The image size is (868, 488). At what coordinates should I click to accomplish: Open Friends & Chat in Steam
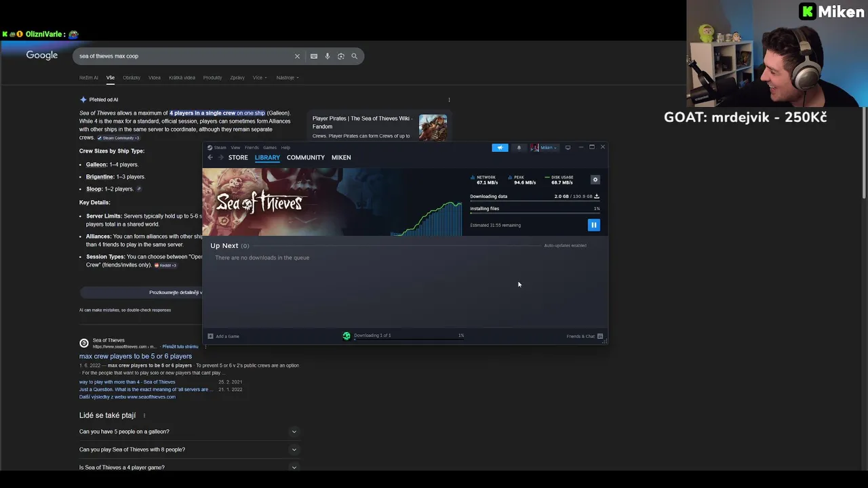[585, 336]
